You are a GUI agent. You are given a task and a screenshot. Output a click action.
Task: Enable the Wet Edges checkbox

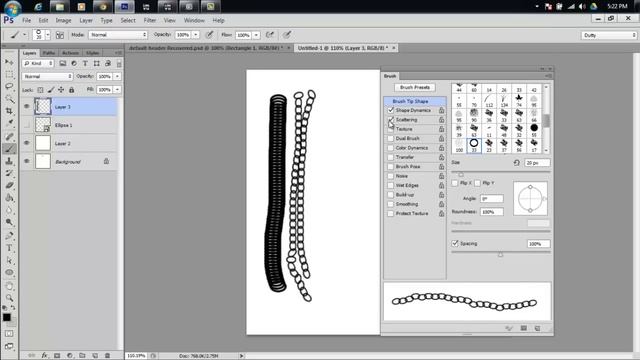(391, 185)
